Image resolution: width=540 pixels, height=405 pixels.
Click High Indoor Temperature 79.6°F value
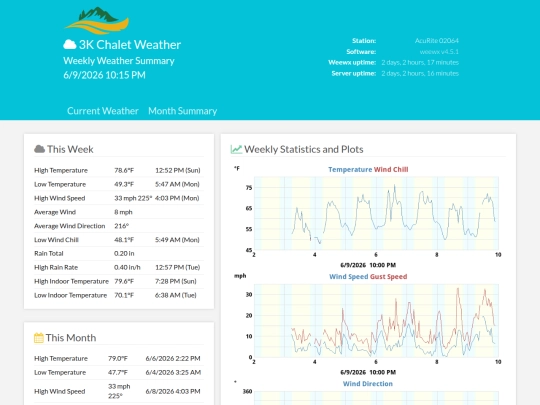click(124, 281)
